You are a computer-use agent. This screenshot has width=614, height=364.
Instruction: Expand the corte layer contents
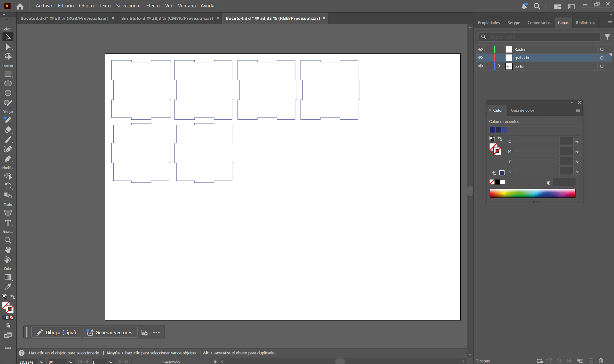click(499, 66)
